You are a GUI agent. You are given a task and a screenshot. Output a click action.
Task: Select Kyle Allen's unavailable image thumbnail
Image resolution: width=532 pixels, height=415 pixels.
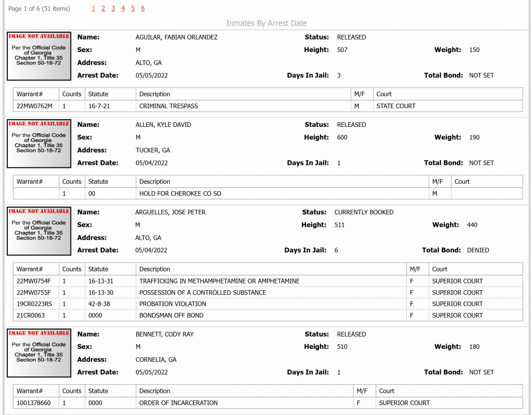point(39,144)
